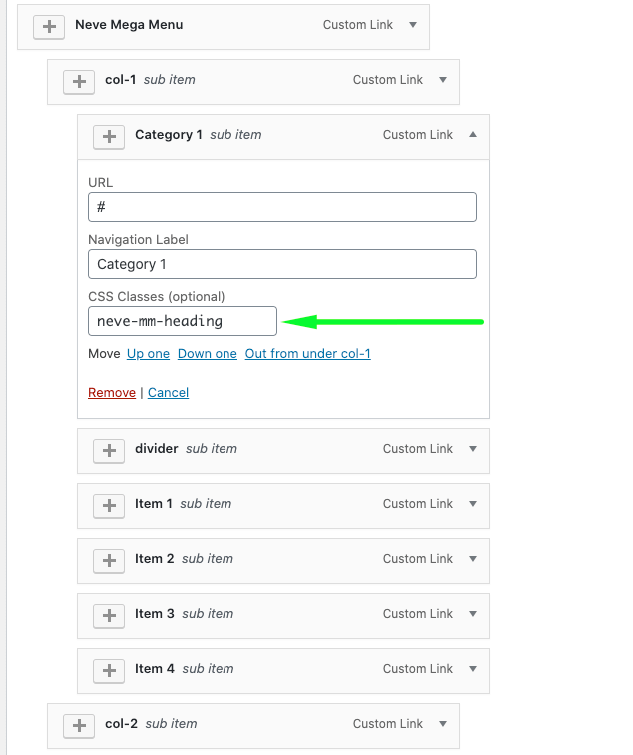This screenshot has width=633, height=755.
Task: Click the plus icon beside Neve Mega Menu
Action: tap(48, 26)
